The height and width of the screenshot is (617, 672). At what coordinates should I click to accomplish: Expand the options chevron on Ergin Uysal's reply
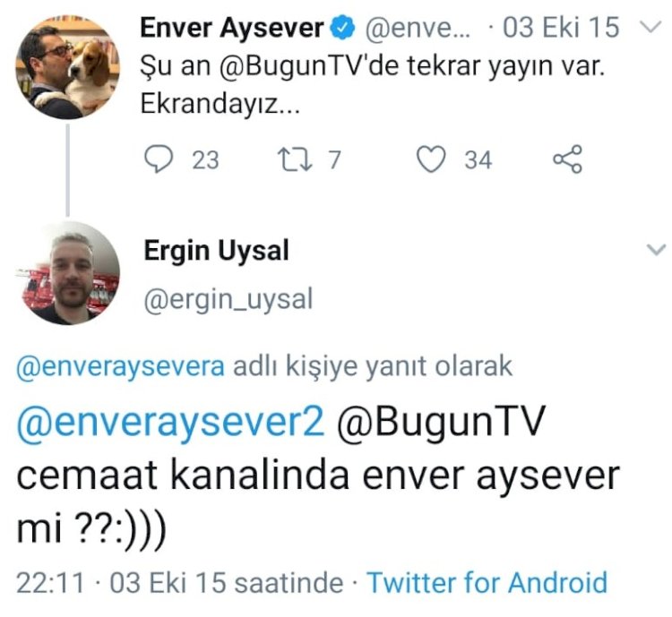[x=656, y=249]
